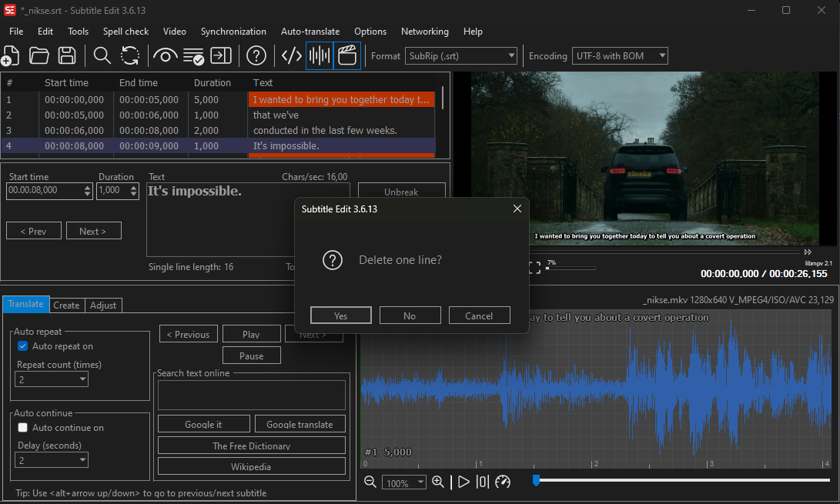The height and width of the screenshot is (504, 840).
Task: Search the phrase on Wikipedia
Action: (251, 466)
